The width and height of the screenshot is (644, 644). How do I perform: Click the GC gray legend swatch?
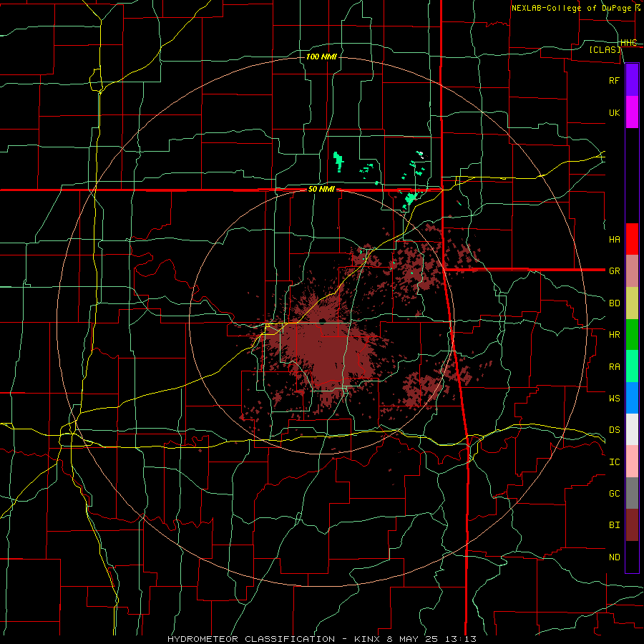pyautogui.click(x=632, y=493)
